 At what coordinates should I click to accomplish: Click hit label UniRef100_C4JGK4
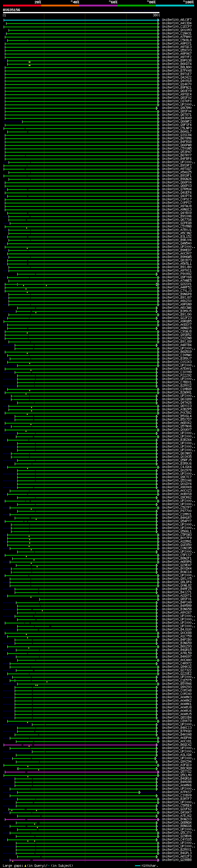pyautogui.click(x=177, y=467)
